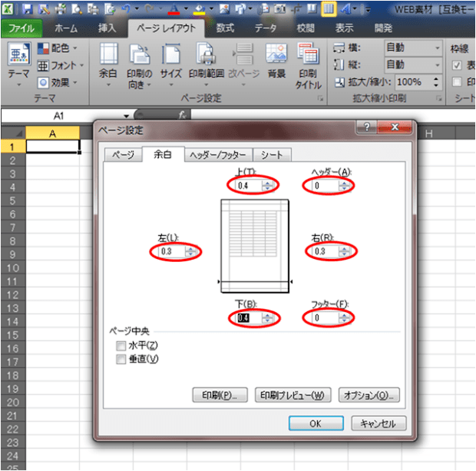
Task: Open the フォント theme fonts dropdown
Action: coord(61,65)
